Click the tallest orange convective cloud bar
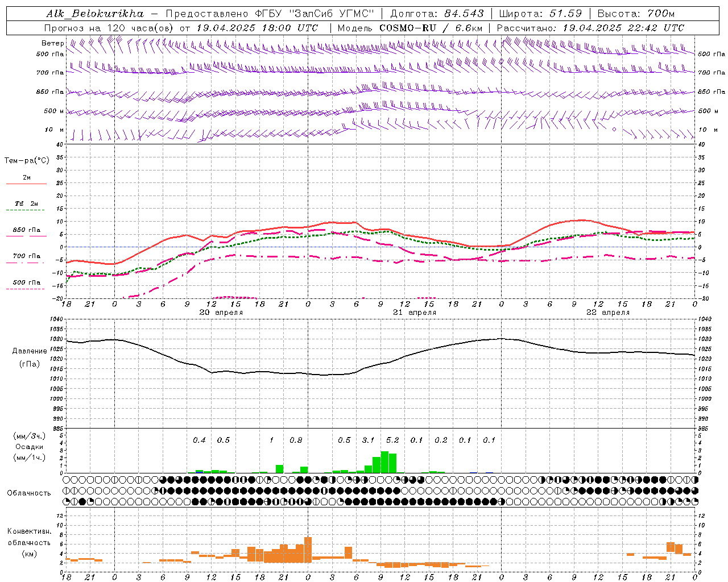The width and height of the screenshot is (728, 582). [x=308, y=550]
